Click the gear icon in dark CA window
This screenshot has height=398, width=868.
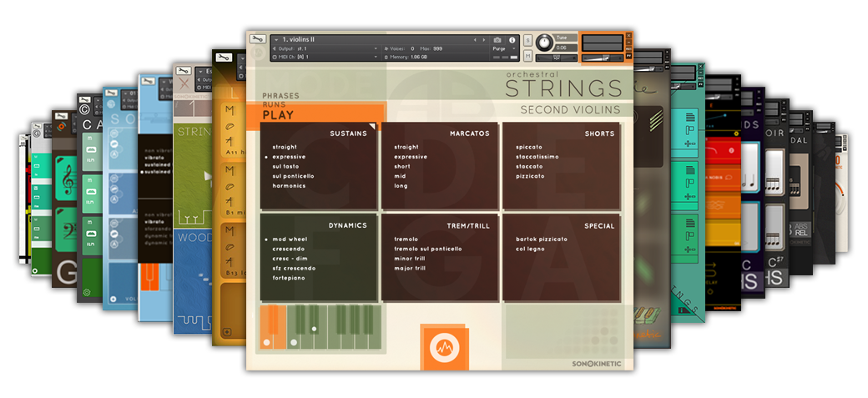click(x=86, y=293)
